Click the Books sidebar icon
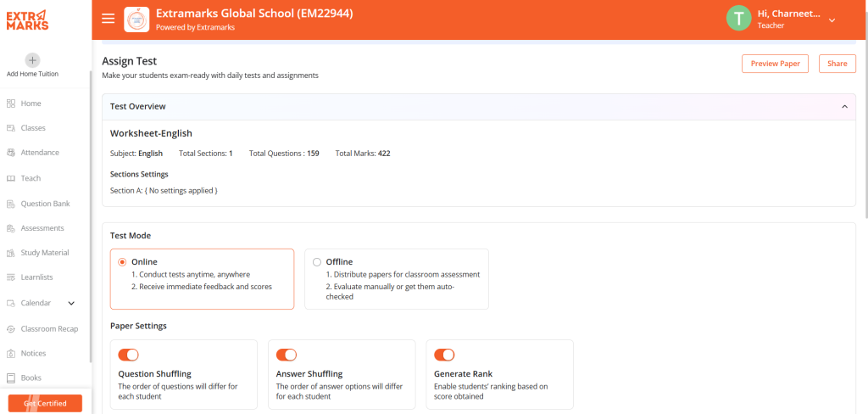The image size is (868, 414). tap(10, 378)
